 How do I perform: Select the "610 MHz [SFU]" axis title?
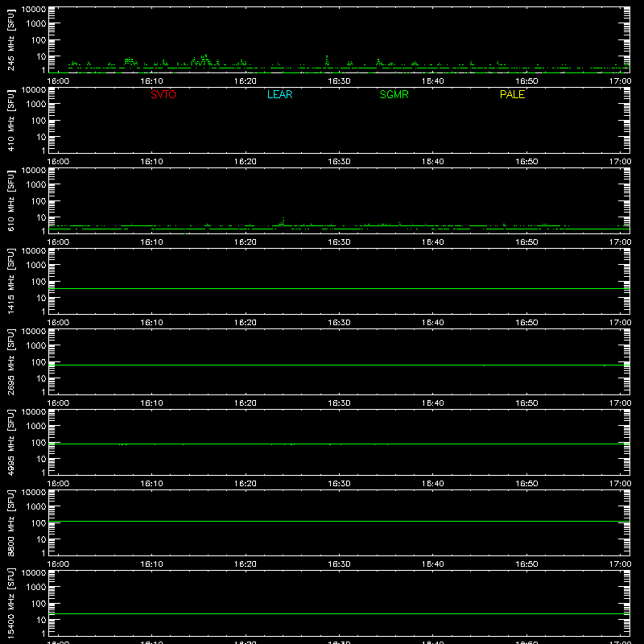(11, 200)
